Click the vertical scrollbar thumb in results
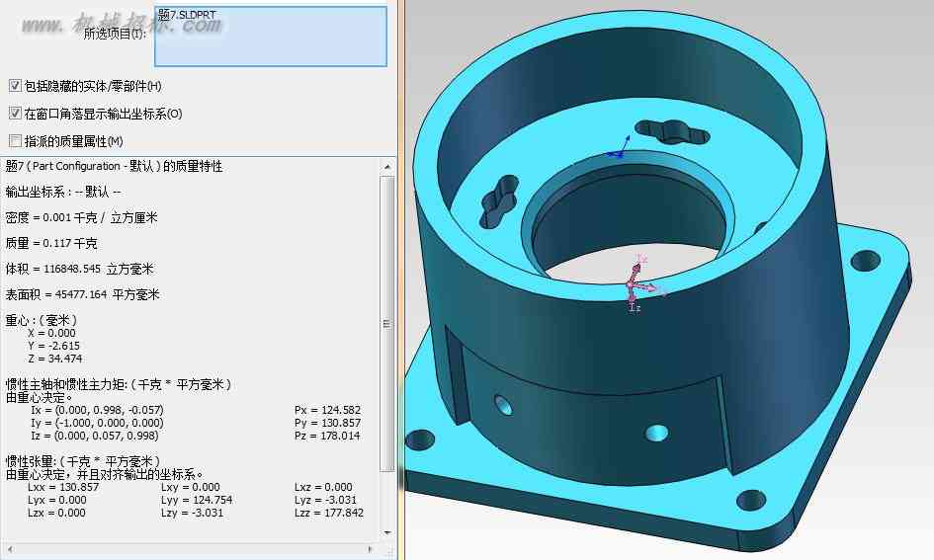The image size is (934, 560). tap(387, 324)
